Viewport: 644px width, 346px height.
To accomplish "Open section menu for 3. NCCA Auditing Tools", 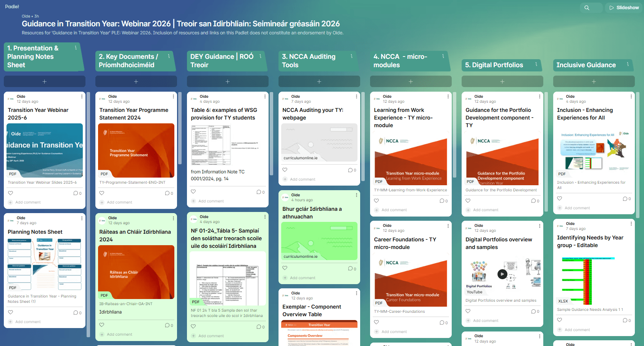I will click(x=352, y=56).
